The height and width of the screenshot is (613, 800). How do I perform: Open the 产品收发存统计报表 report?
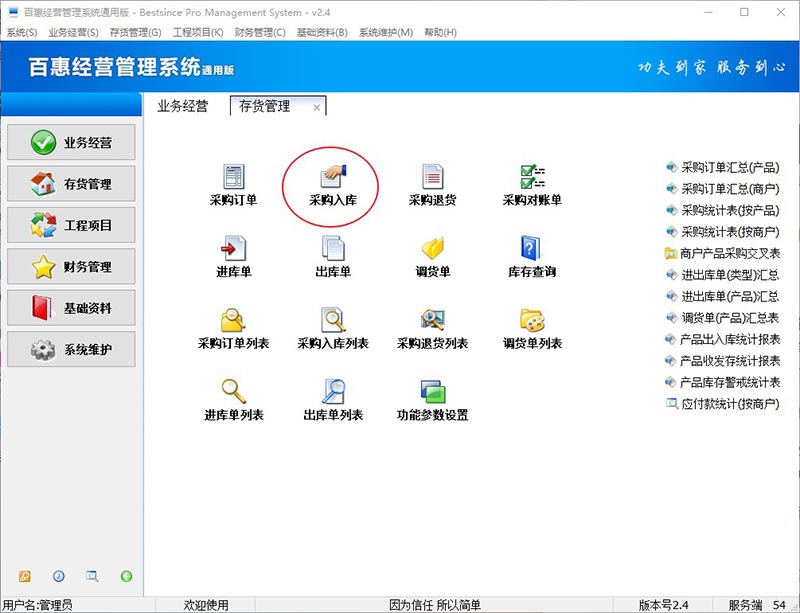click(x=723, y=360)
